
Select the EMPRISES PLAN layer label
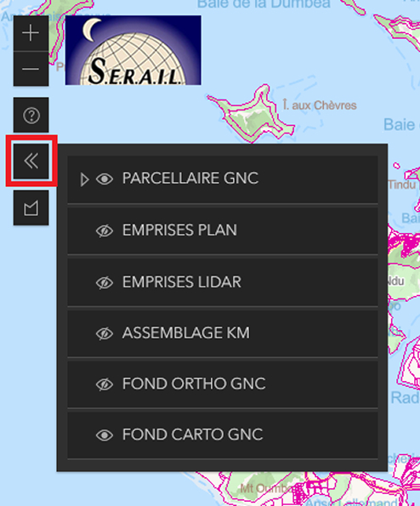(179, 230)
